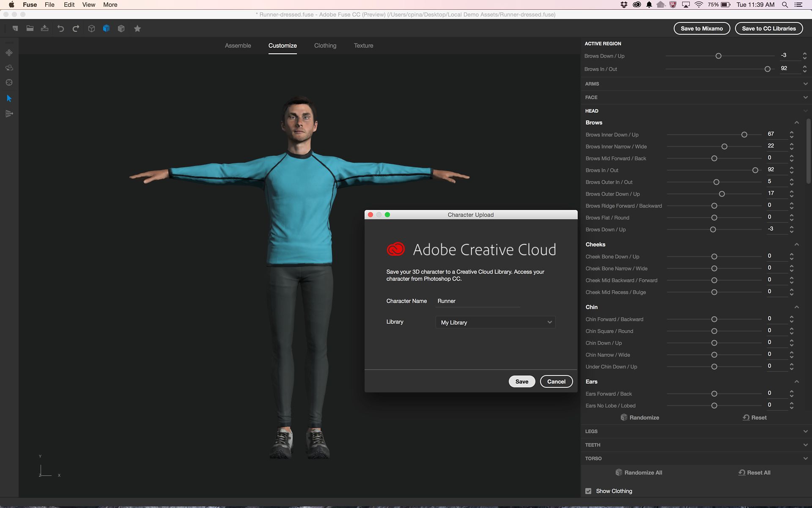Click the Redo arrow in the toolbar
This screenshot has height=508, width=812.
76,28
